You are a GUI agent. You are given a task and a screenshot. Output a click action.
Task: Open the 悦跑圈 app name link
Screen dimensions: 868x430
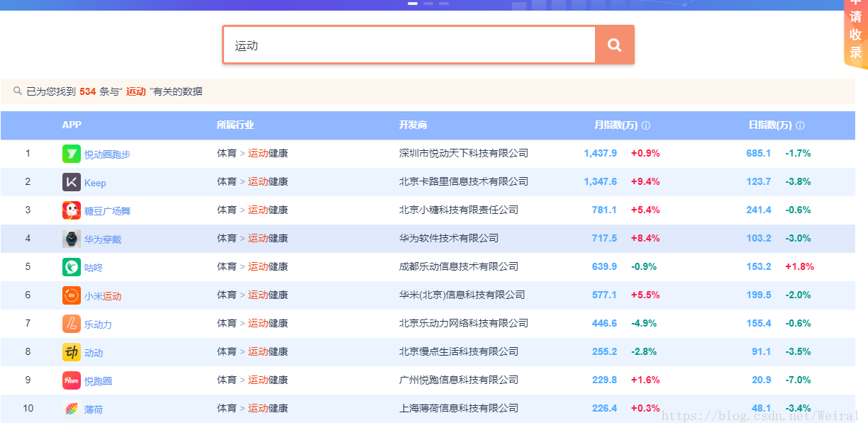(x=98, y=381)
